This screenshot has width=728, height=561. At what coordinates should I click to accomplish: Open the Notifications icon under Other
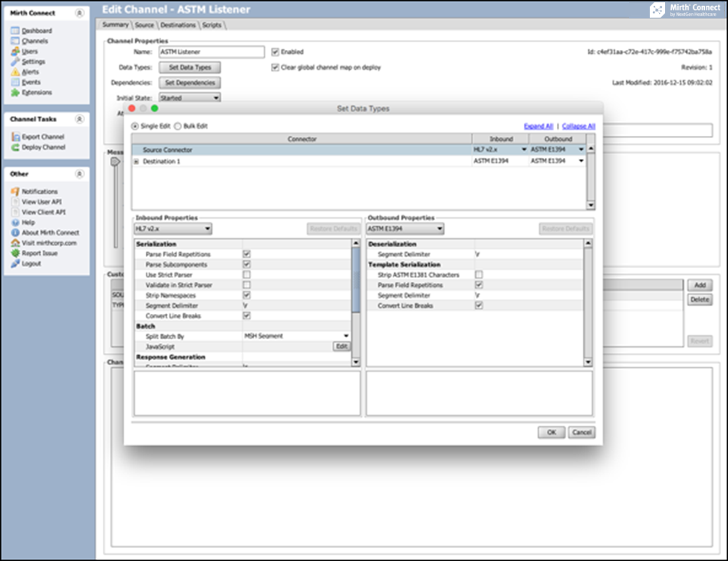pos(15,191)
